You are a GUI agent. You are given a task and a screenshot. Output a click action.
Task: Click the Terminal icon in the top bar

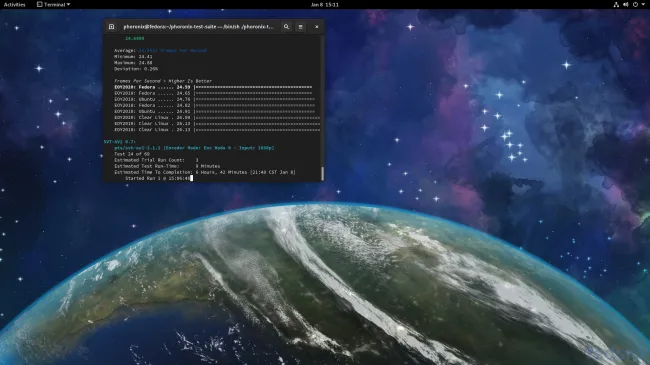pyautogui.click(x=39, y=5)
